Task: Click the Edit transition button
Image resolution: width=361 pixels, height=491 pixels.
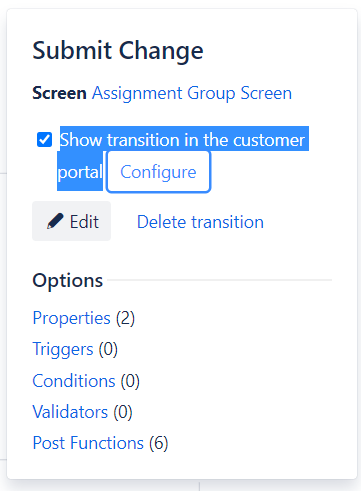Action: pyautogui.click(x=71, y=221)
